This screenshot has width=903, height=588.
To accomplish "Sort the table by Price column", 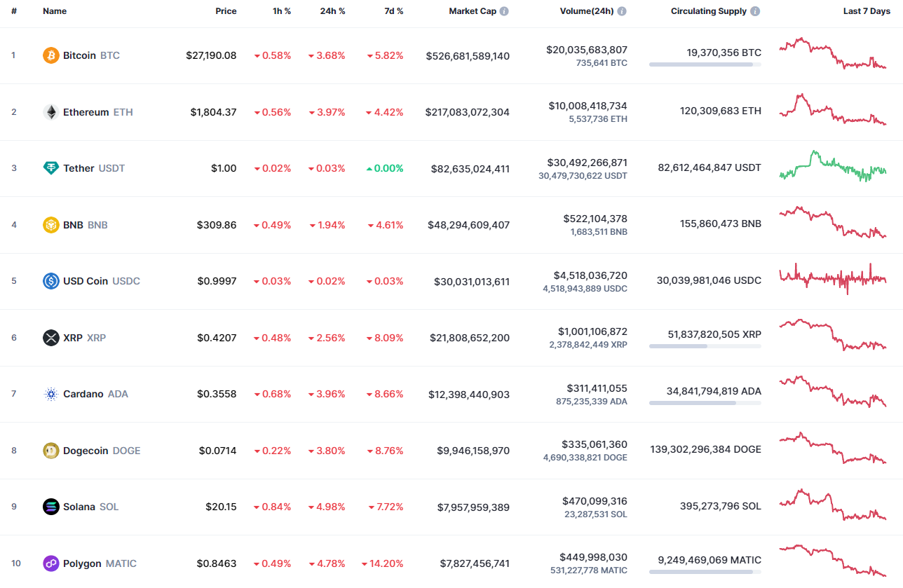I will [226, 11].
